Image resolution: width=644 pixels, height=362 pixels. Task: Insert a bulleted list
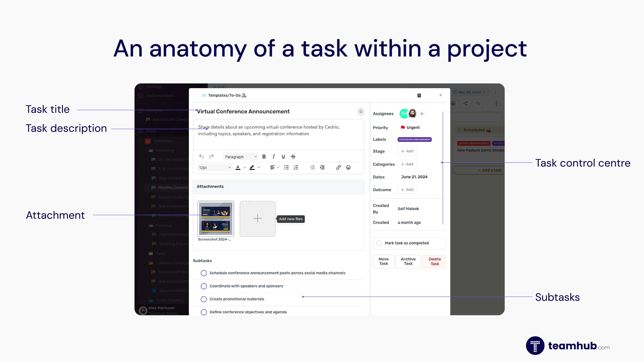point(287,167)
